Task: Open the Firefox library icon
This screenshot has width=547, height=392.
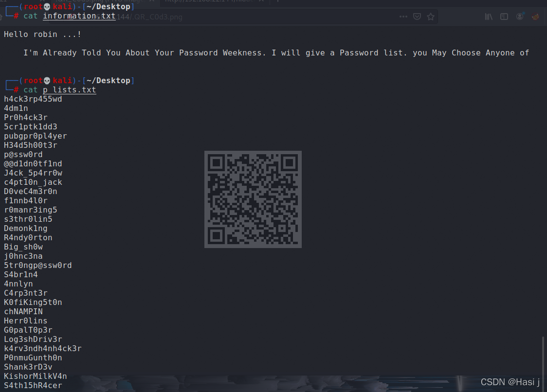Action: click(489, 17)
